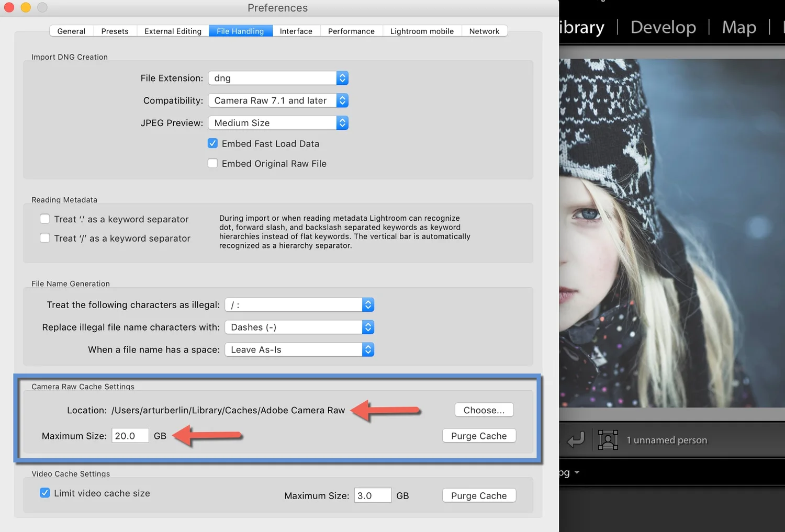Enable the Embed Original Raw File checkbox
785x532 pixels.
[212, 163]
